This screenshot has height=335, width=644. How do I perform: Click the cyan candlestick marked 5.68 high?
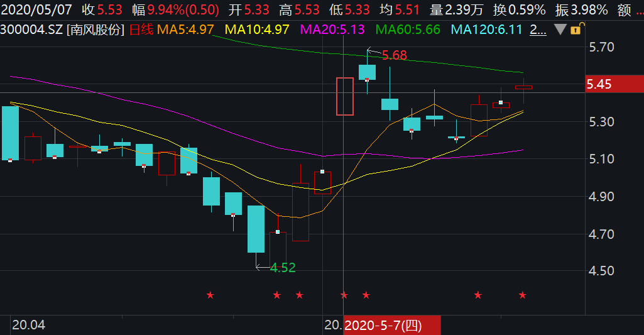coord(367,72)
